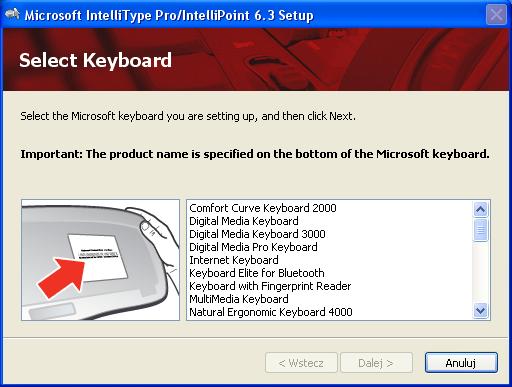Click the empty scrollbar track below the thumb
Viewport: 512px width, 387px height.
[480, 272]
